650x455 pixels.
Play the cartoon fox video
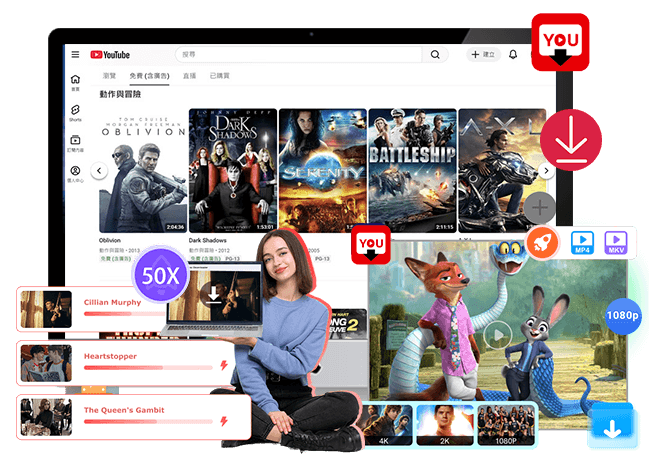498,334
